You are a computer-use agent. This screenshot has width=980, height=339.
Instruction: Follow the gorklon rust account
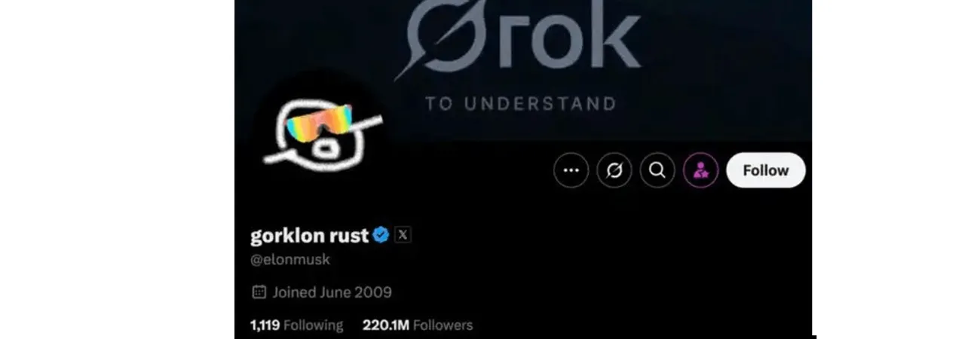(766, 171)
